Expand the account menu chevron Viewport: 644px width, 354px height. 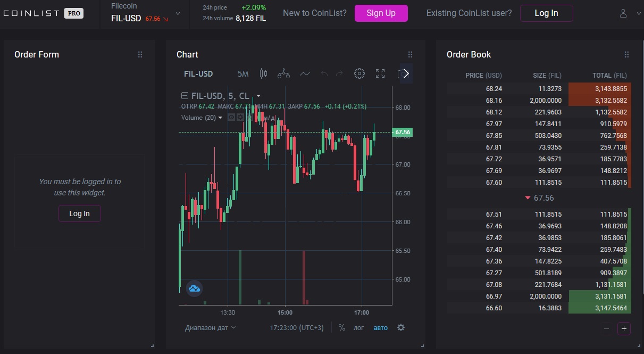tap(638, 14)
